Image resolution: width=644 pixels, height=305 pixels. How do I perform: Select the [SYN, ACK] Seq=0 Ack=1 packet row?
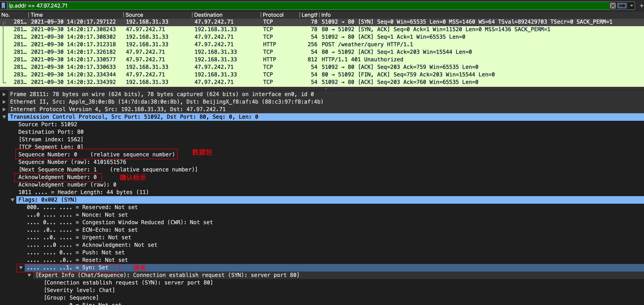pyautogui.click(x=322, y=29)
